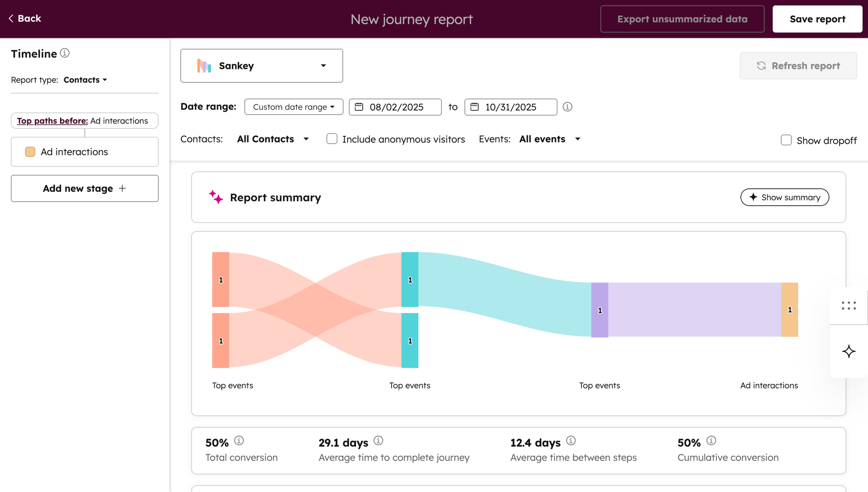Expand the Custom date range dropdown
Viewport: 868px width, 492px height.
[293, 107]
